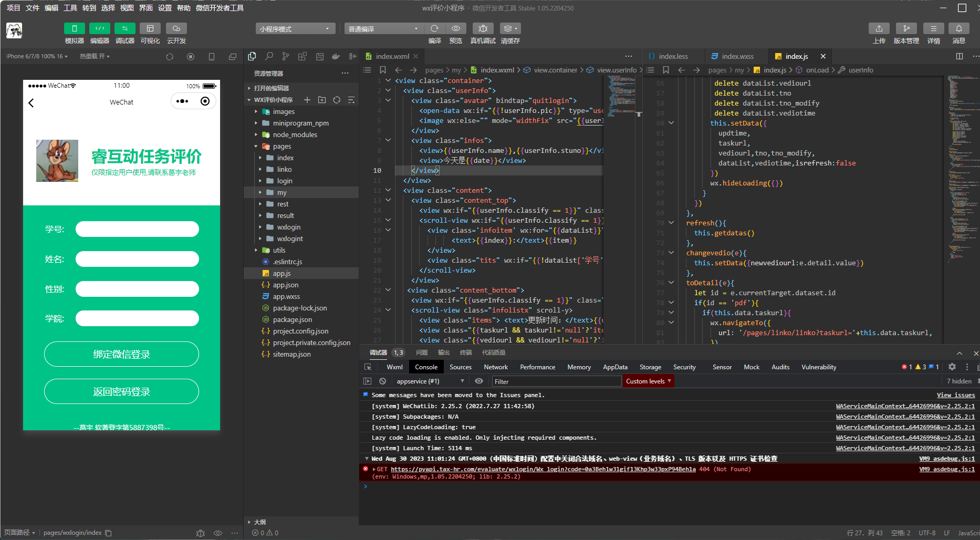Click new file icon in WX评价小程序 header

(x=307, y=100)
